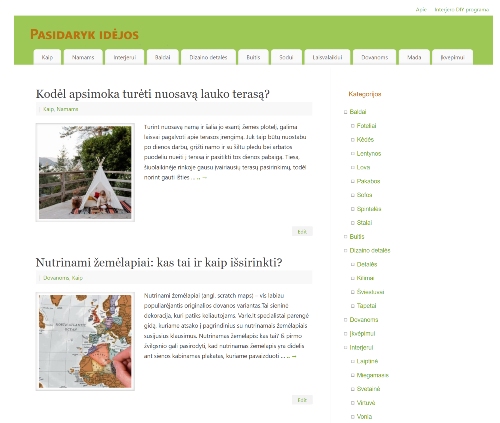Screen dimensions: 500x423
Task: Open the Foteliai subcategory
Action: 366,126
